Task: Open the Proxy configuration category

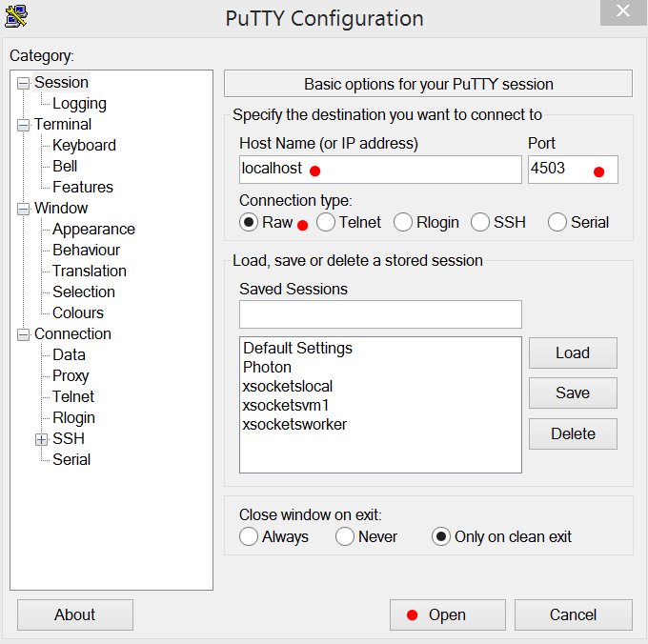Action: pos(71,376)
